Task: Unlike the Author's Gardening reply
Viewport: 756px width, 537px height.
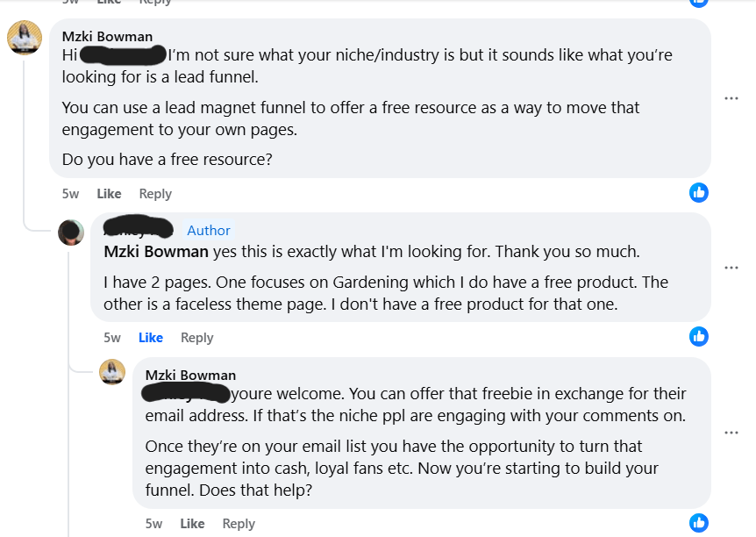Action: pos(151,338)
